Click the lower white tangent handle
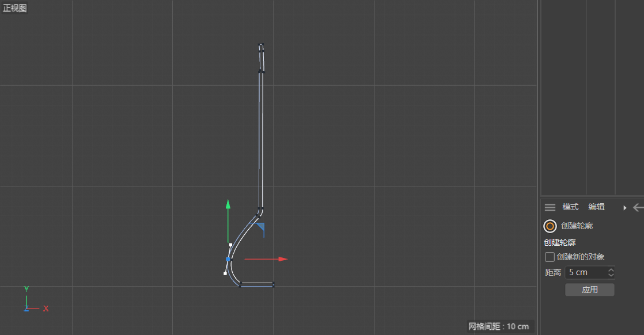Screen dimensions: 644x335 (225, 273)
